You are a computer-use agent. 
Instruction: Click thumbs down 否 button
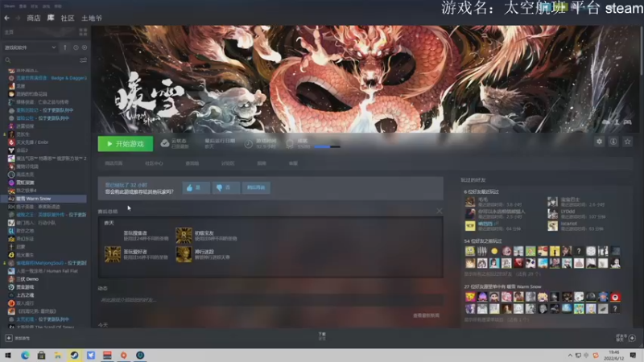click(225, 187)
